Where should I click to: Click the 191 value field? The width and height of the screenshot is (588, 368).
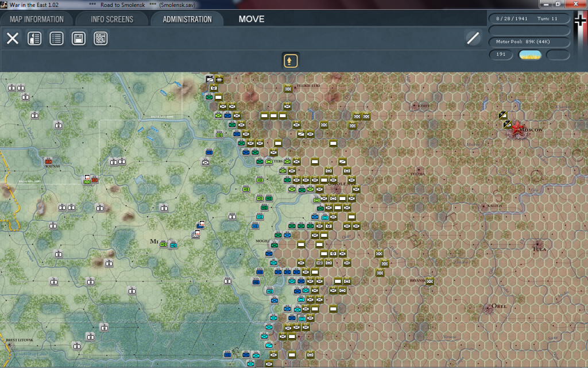(x=501, y=55)
